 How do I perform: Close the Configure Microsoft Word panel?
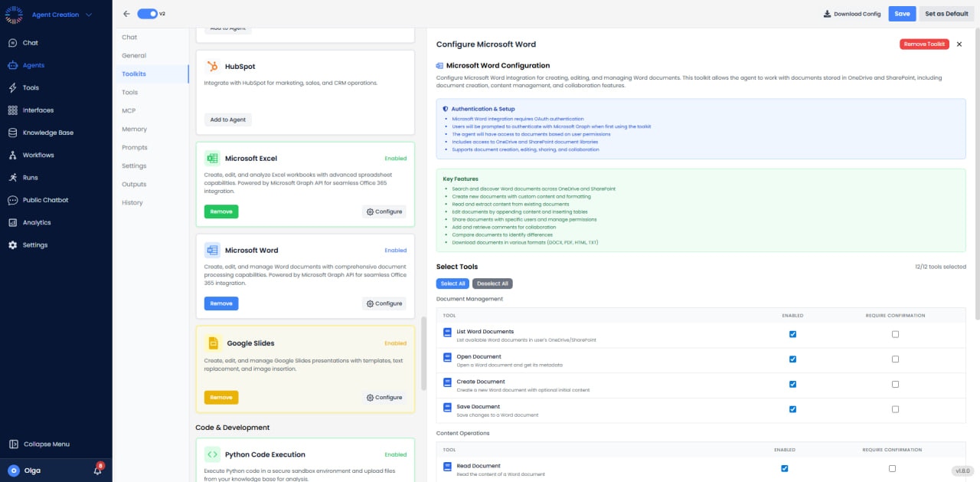point(959,44)
